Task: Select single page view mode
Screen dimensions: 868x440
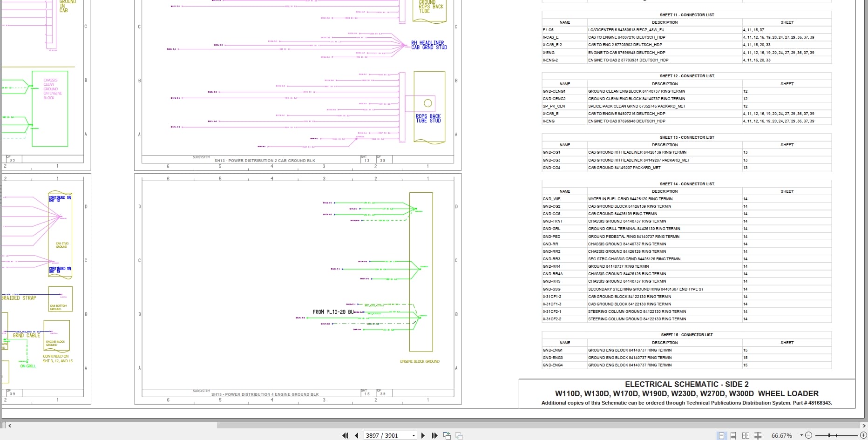Action: [x=721, y=435]
